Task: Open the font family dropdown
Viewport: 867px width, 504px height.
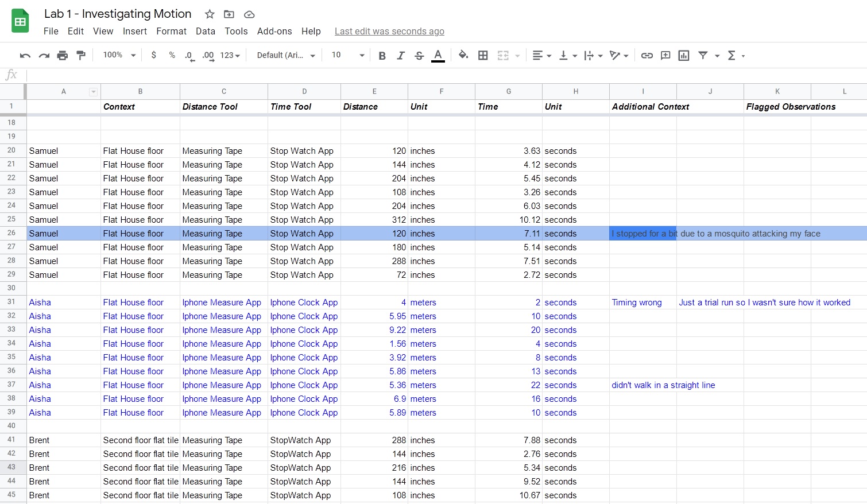Action: tap(286, 55)
